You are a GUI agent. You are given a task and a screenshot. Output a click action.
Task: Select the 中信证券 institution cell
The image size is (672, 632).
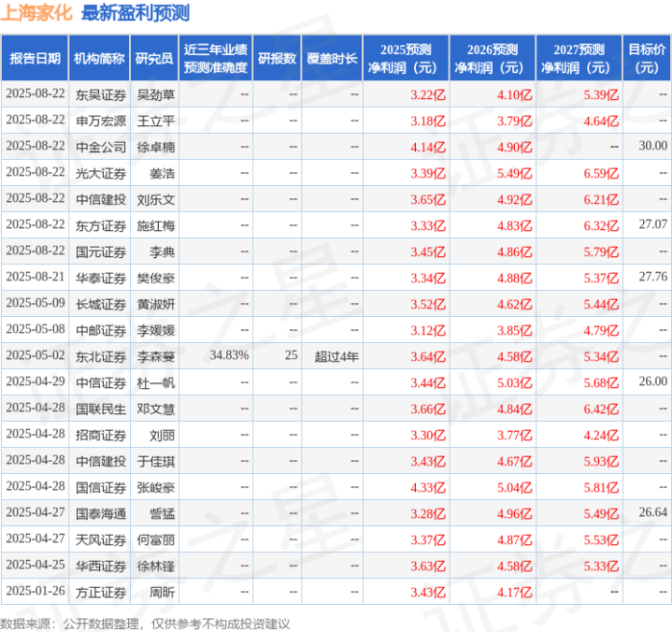click(x=101, y=382)
